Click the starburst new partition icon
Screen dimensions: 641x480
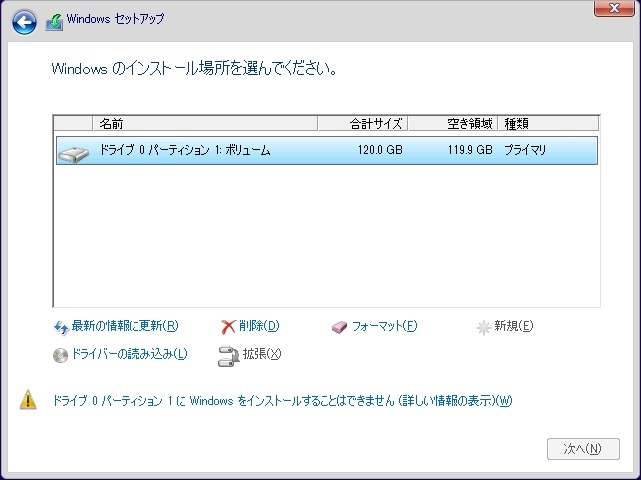point(484,327)
